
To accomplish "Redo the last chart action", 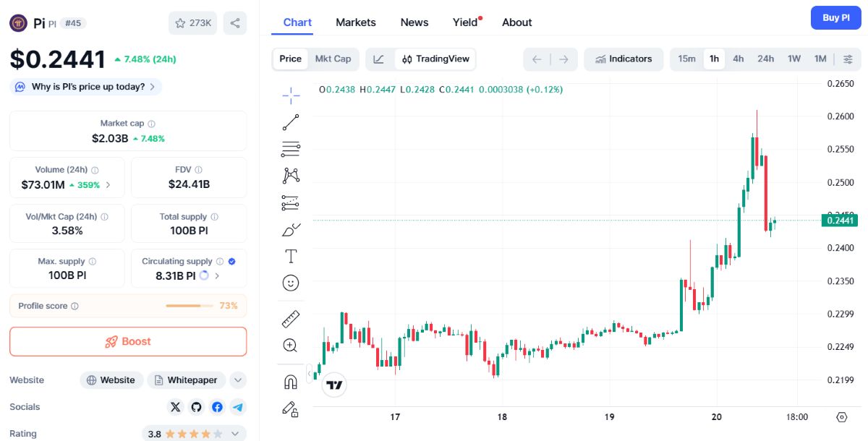I will [x=564, y=59].
